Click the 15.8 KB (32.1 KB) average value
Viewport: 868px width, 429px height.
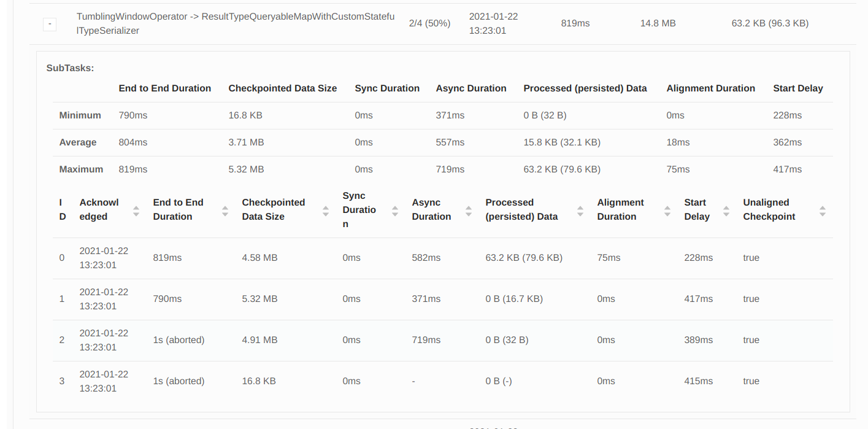[562, 142]
